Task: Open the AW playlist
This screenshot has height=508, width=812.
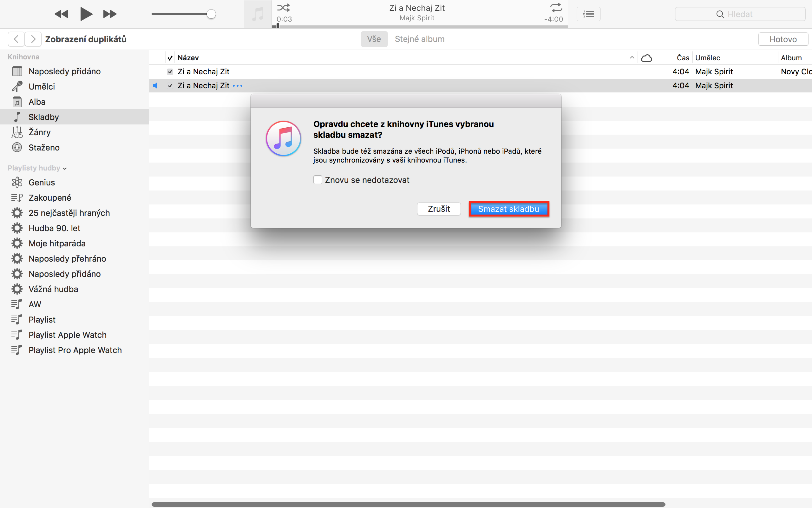Action: click(x=75, y=304)
